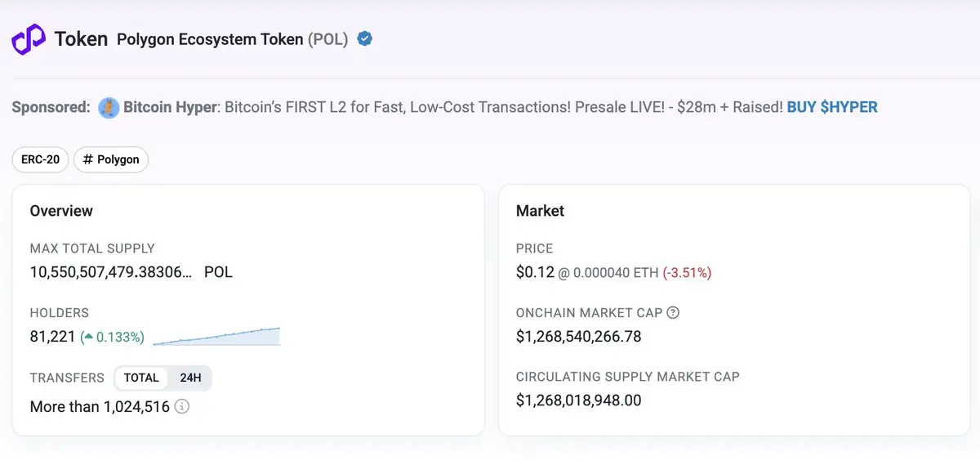Click the Bitcoin Hyper coin icon
Screen dimensions: 980x461
coord(109,107)
